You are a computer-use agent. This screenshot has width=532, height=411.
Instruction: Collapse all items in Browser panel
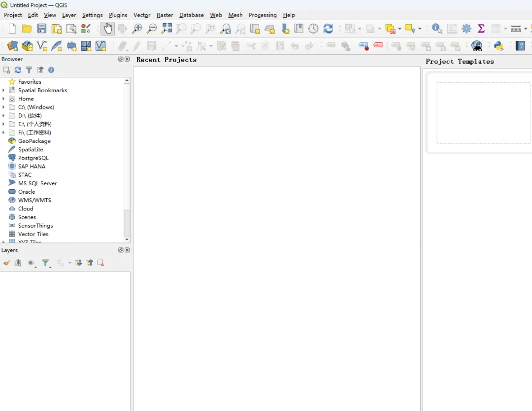coord(40,70)
